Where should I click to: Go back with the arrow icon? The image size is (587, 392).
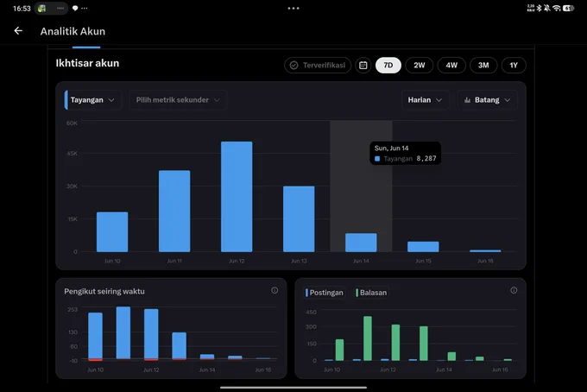(18, 31)
